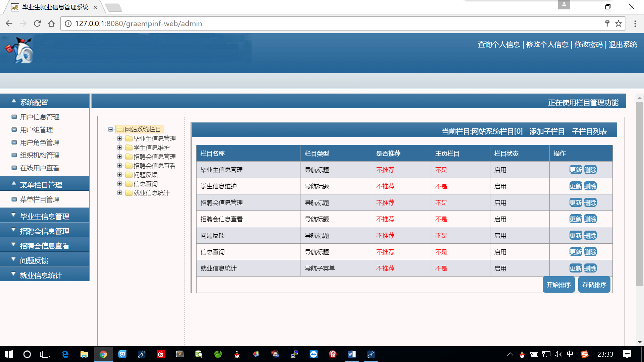Click the browser home icon
644x362 pixels.
click(x=51, y=23)
